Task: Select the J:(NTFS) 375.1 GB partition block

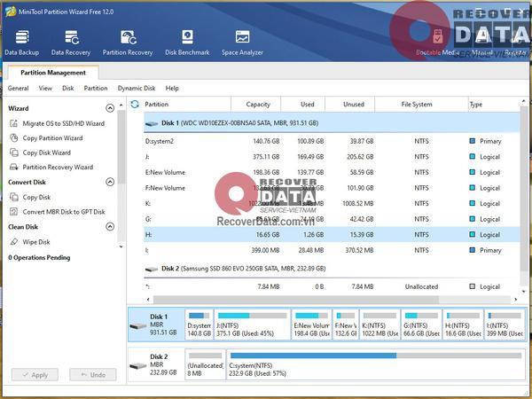Action: (253, 325)
